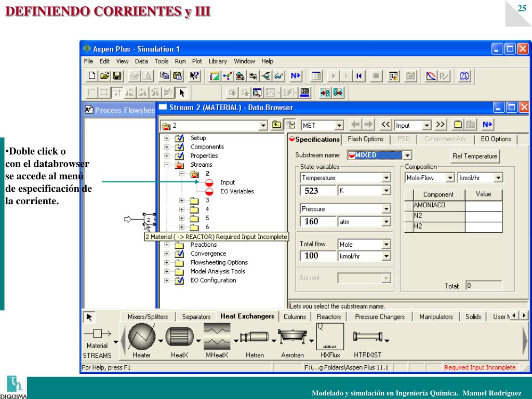Screen dimensions: 532x399
Task: Select the HTRIXIST model icon
Action: (368, 337)
